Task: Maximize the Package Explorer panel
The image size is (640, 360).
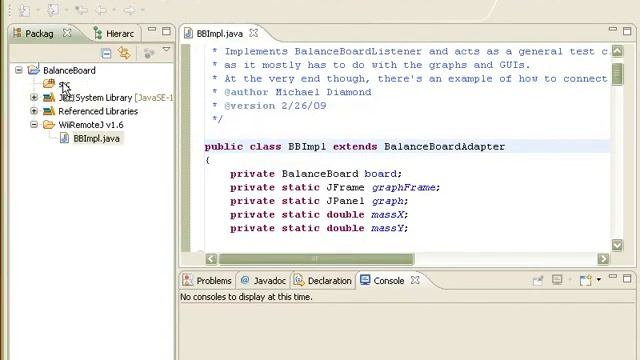Action: click(x=166, y=31)
